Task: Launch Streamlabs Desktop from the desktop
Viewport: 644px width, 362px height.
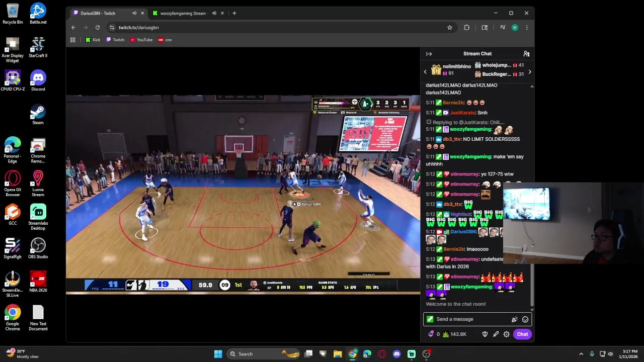Action: (38, 218)
